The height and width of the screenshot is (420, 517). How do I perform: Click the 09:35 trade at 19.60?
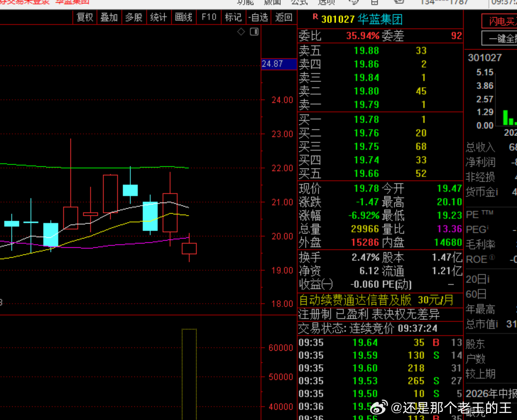click(x=381, y=368)
